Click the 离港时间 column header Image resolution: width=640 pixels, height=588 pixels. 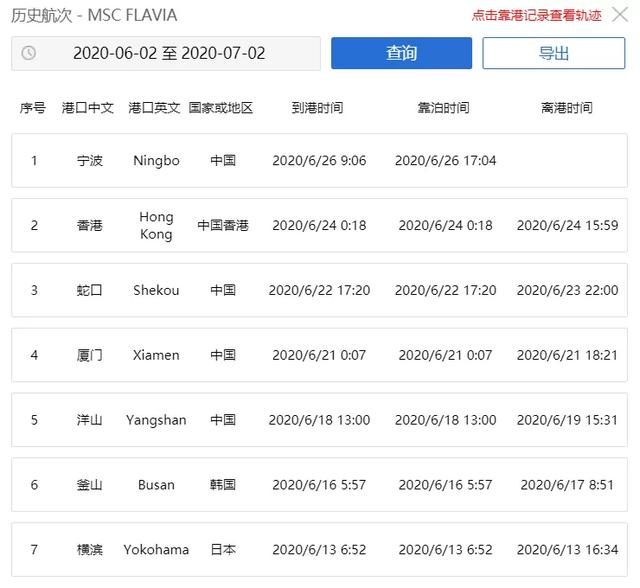pyautogui.click(x=567, y=108)
